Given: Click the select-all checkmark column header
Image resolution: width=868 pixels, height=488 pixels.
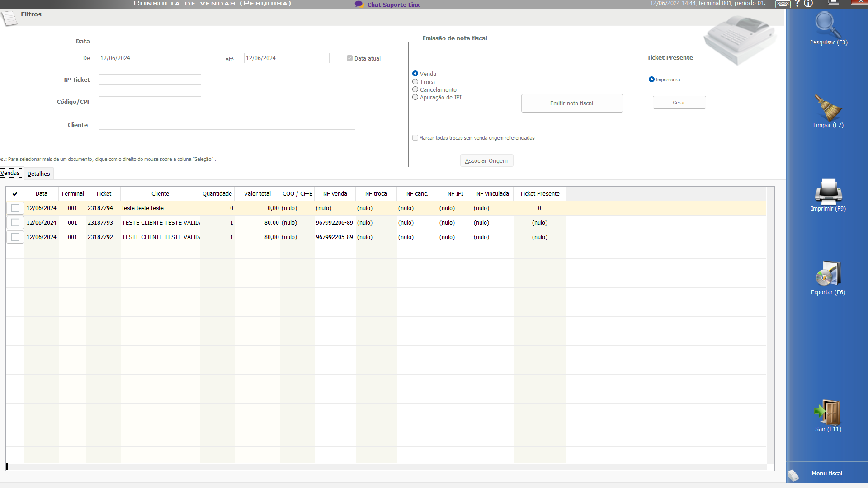Looking at the screenshot, I should pos(15,194).
